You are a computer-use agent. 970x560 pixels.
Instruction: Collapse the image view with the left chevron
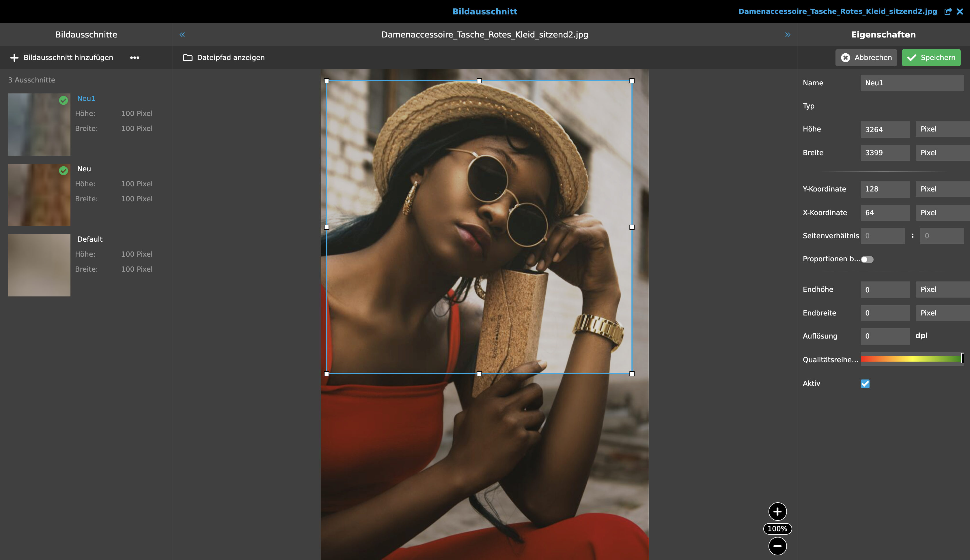pyautogui.click(x=182, y=34)
